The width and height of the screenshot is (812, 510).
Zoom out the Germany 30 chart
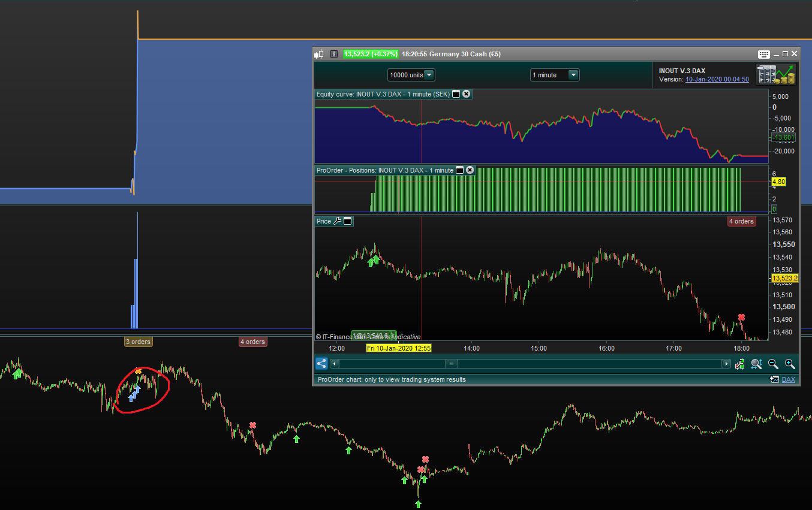773,364
